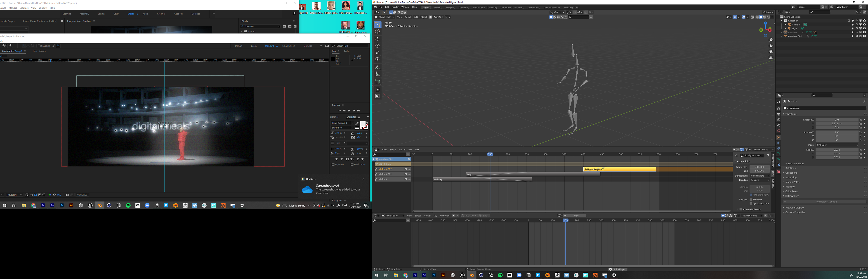Enable the Reversed playback checkbox
This screenshot has height=279, width=868.
point(751,199)
